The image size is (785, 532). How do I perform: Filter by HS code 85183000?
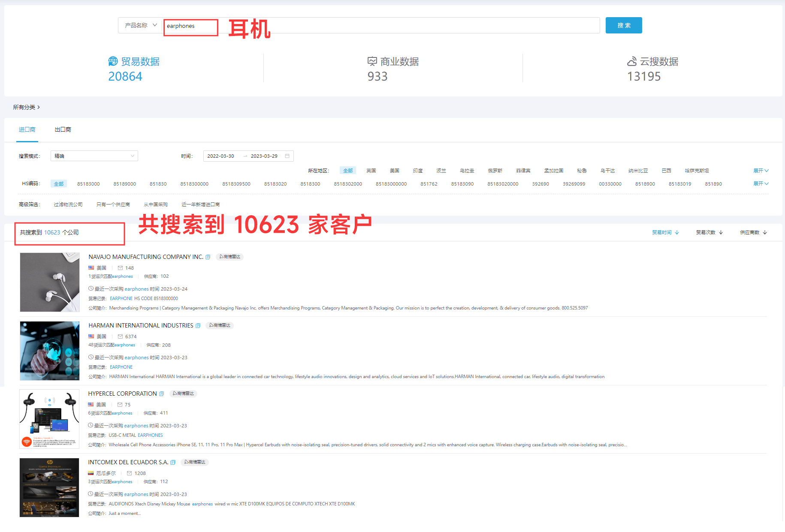tap(88, 184)
